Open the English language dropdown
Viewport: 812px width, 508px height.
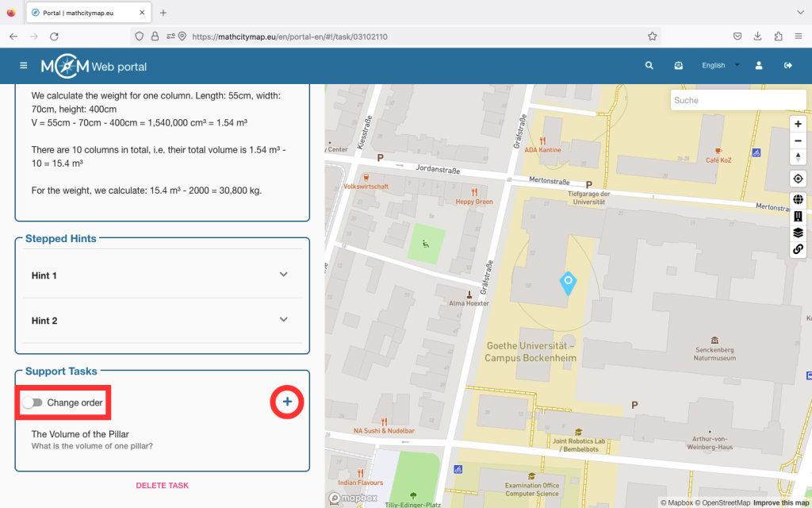click(x=720, y=66)
